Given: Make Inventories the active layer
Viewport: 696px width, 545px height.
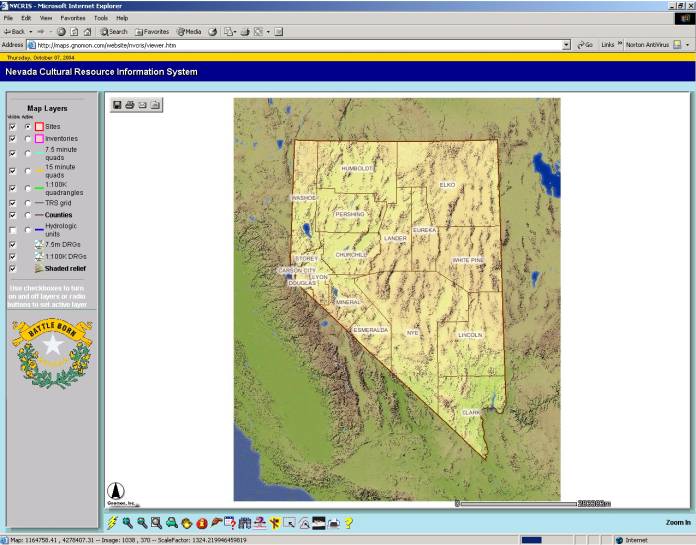Looking at the screenshot, I should [x=27, y=139].
